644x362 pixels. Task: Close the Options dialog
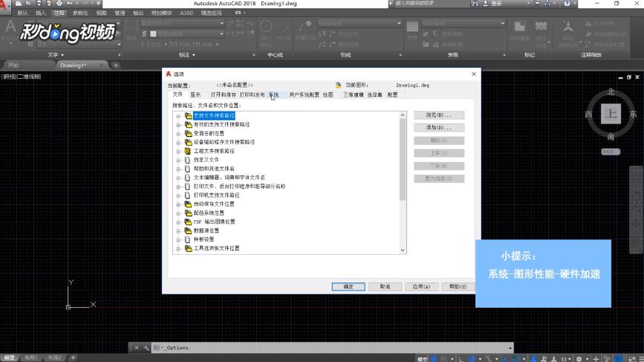click(474, 74)
